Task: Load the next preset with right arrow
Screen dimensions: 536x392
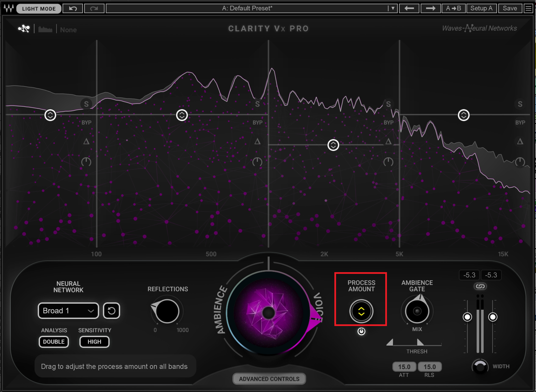Action: click(430, 8)
